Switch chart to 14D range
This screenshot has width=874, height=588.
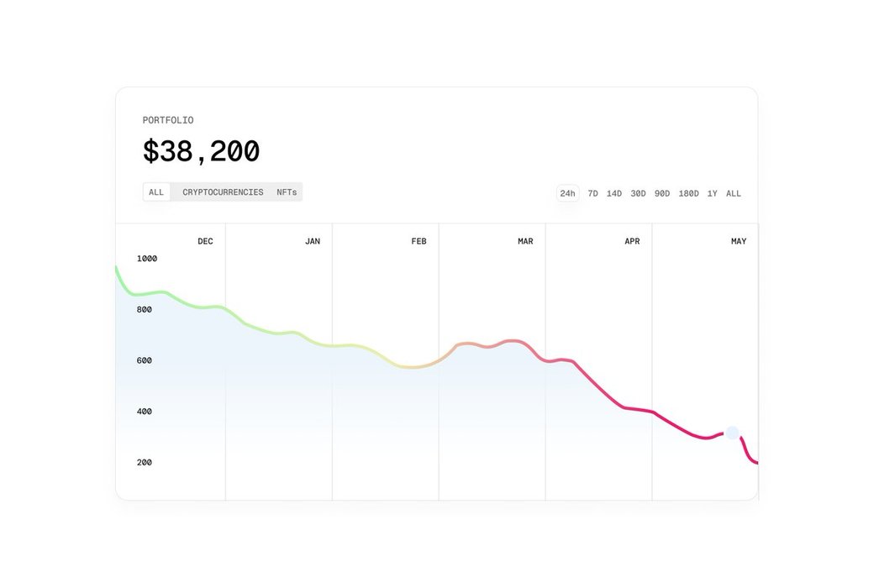tap(614, 194)
